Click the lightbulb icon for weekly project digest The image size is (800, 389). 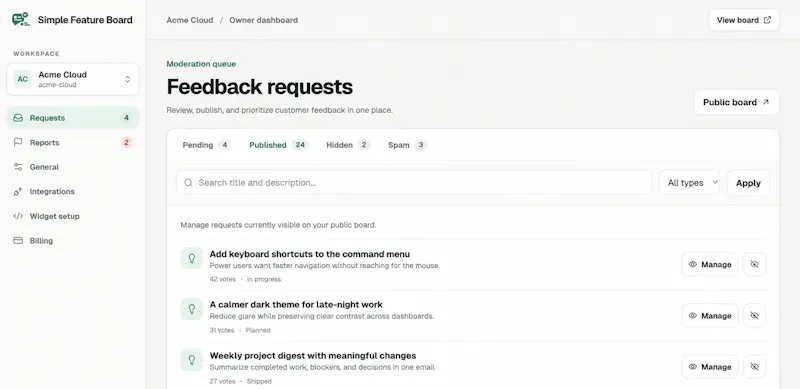point(192,360)
